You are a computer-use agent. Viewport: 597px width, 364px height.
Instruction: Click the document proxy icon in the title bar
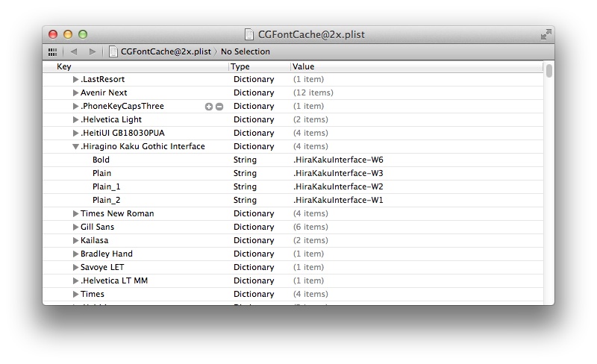[x=249, y=34]
